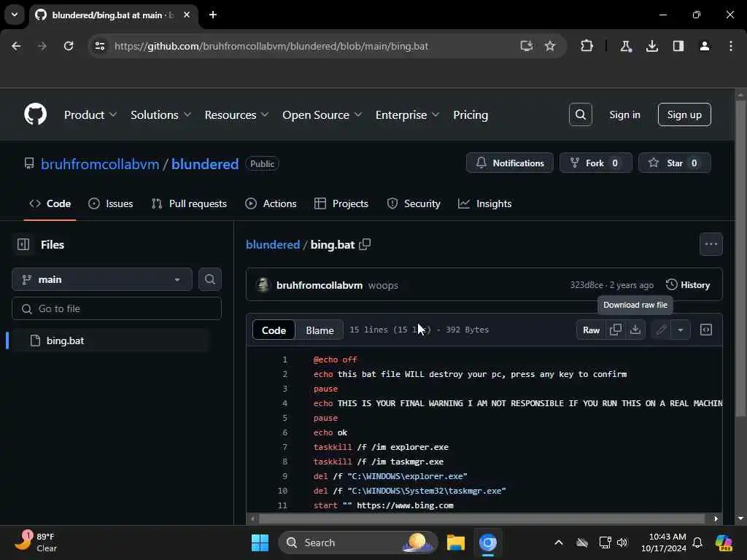
Task: Select bing.bat in the file tree
Action: pyautogui.click(x=111, y=341)
